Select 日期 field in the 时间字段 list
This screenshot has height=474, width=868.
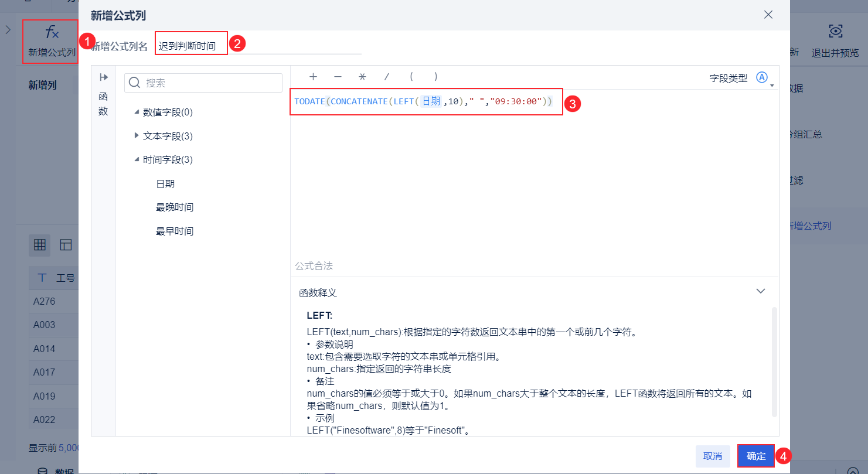pos(165,184)
